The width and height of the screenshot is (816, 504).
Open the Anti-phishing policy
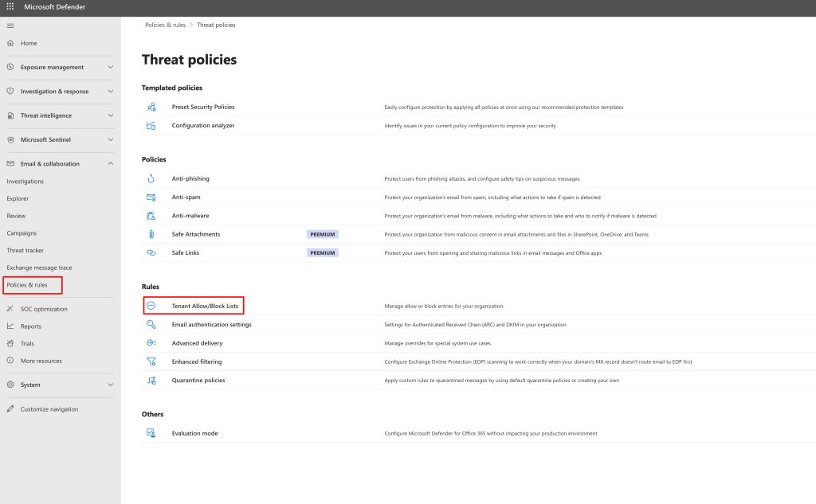click(x=190, y=178)
